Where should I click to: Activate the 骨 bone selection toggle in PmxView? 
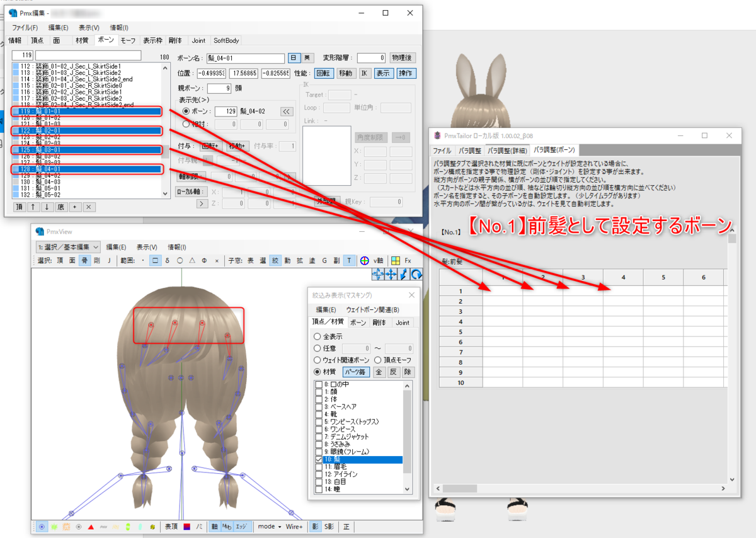tap(84, 261)
